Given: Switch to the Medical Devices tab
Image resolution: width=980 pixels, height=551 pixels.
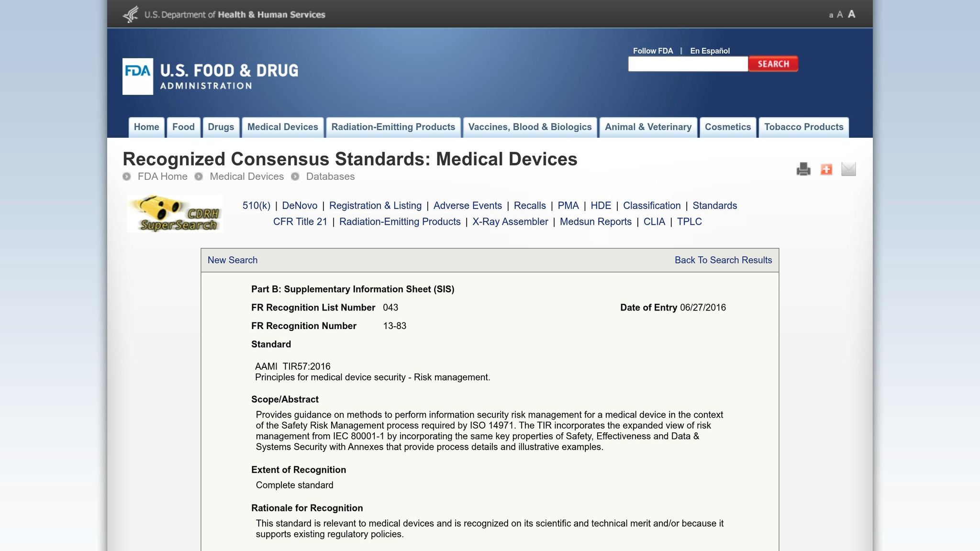Looking at the screenshot, I should click(x=283, y=127).
